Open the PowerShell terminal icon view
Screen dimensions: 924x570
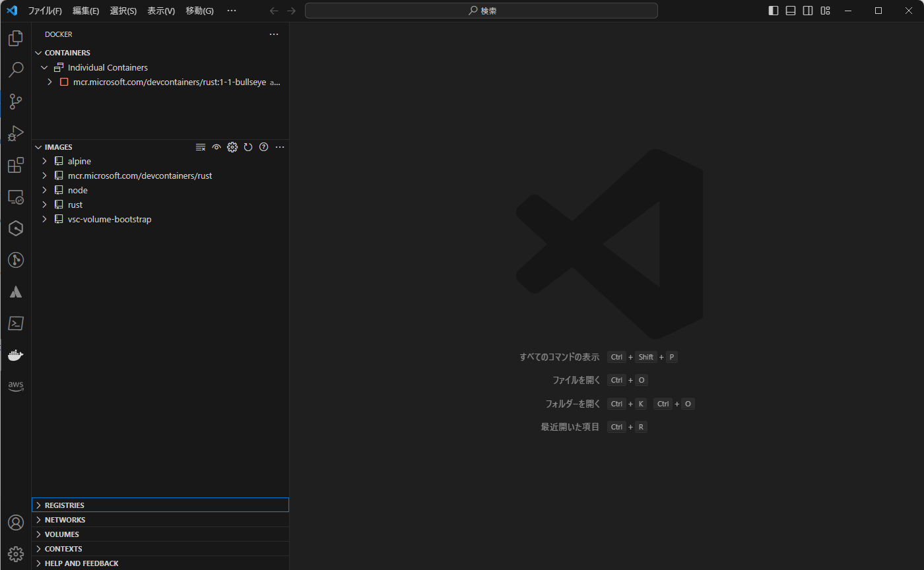click(15, 323)
